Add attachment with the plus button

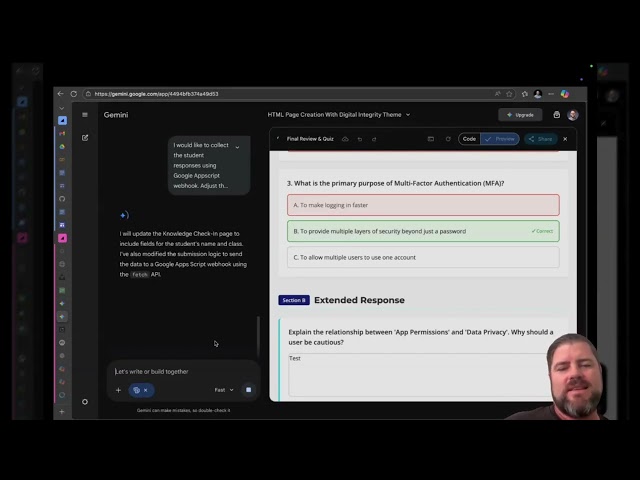(118, 390)
